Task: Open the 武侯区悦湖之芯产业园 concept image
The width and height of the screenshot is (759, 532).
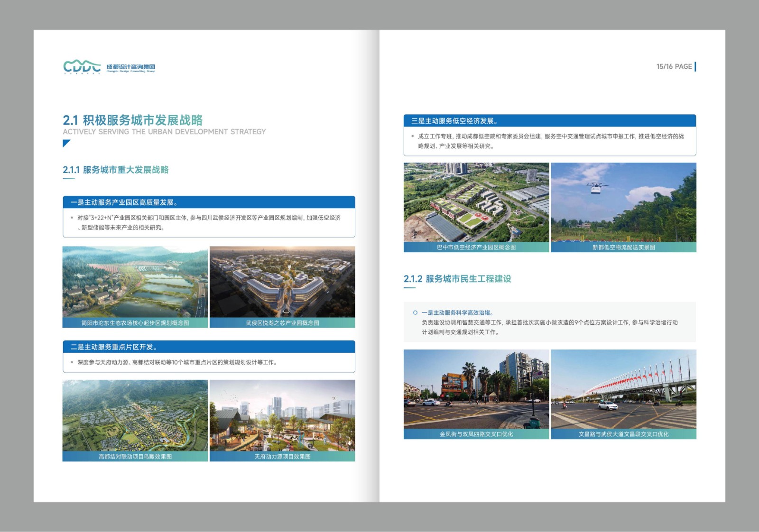Action: pyautogui.click(x=282, y=282)
